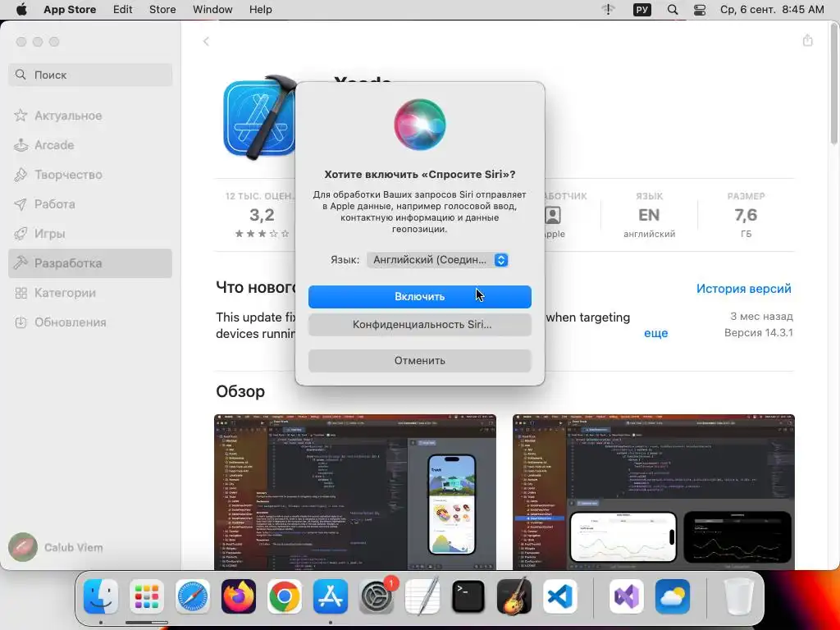Open Visual Studio Code from the Dock
Viewport: 840px width, 630px height.
pyautogui.click(x=560, y=596)
